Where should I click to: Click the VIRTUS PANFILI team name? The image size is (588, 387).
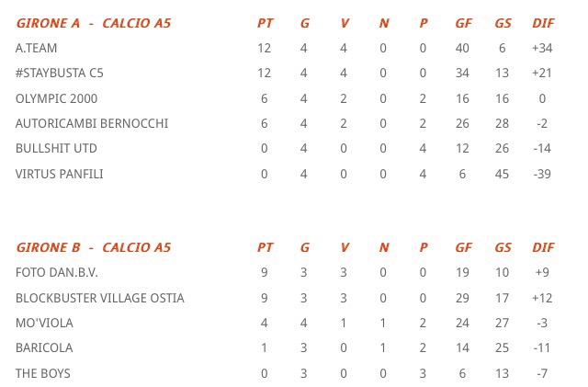pos(59,174)
